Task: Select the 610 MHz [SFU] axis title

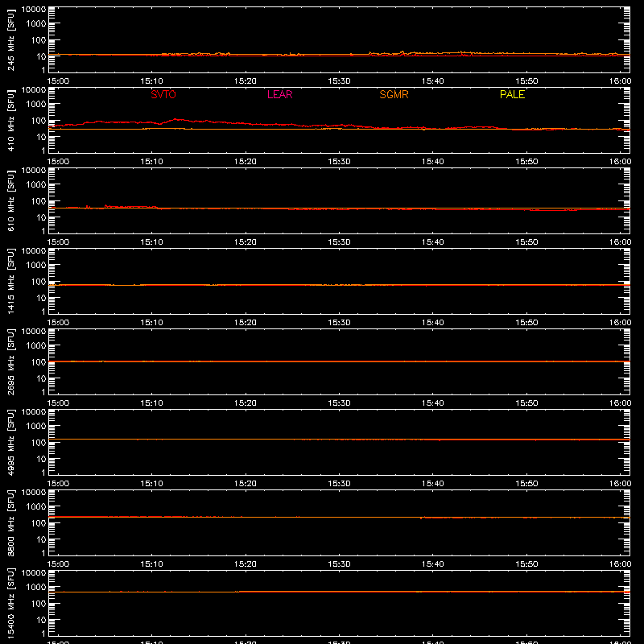Action: pyautogui.click(x=10, y=201)
